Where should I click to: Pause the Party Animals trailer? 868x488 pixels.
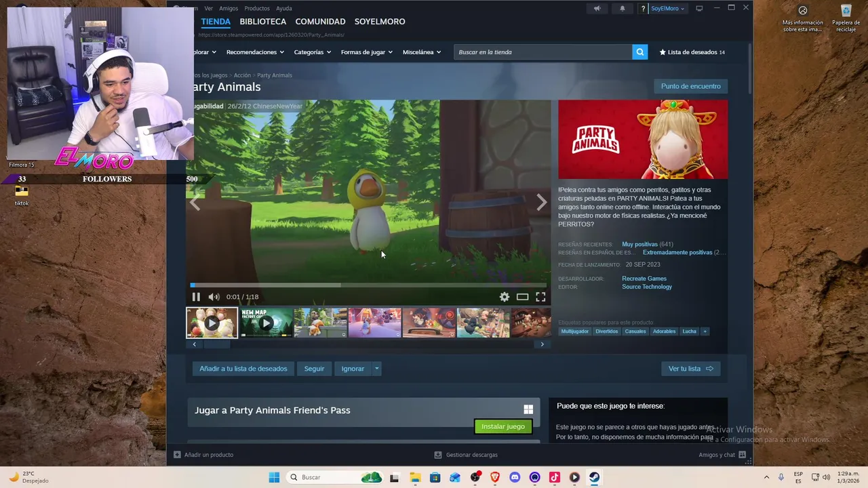196,297
